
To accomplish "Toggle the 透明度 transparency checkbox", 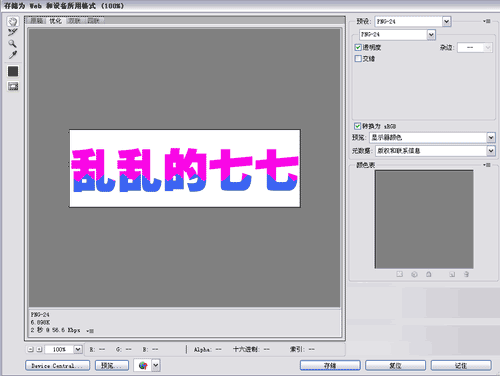I will click(x=358, y=47).
